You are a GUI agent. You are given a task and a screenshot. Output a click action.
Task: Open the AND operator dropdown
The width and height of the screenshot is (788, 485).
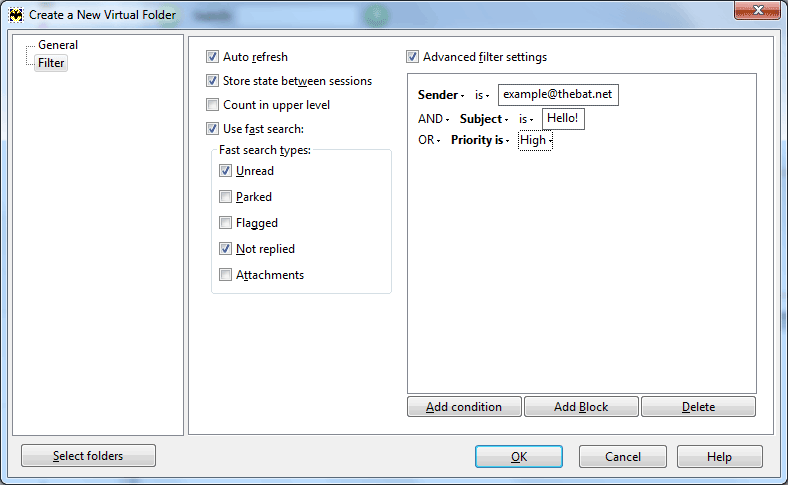pyautogui.click(x=433, y=119)
